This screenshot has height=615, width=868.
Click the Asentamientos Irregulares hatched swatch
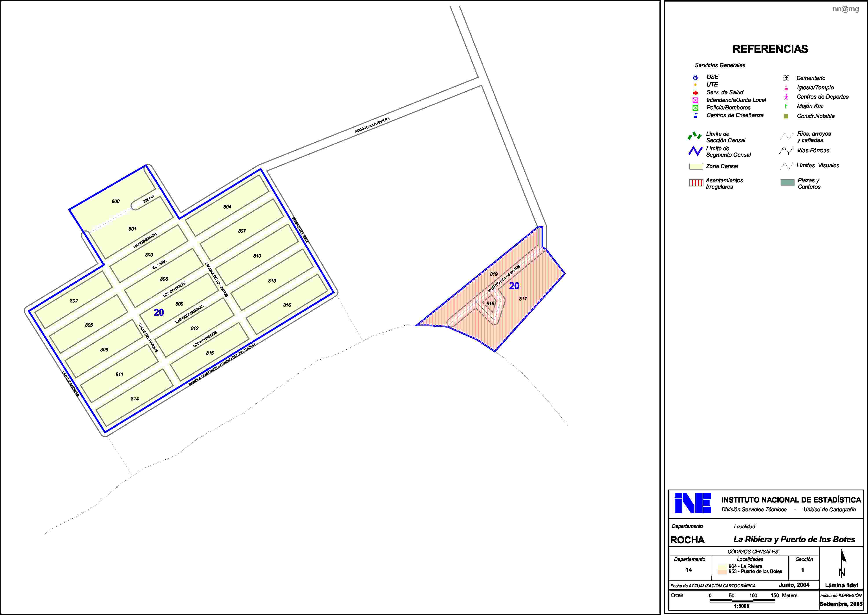(x=696, y=183)
